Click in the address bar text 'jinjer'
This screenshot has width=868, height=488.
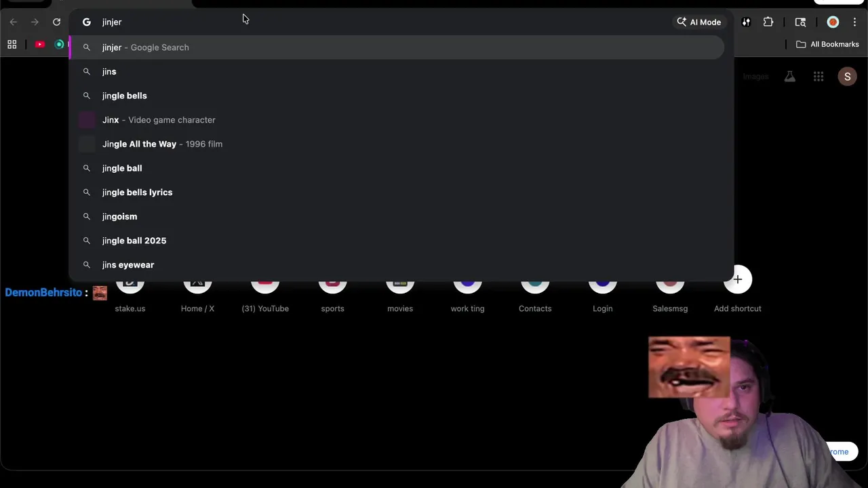point(112,22)
